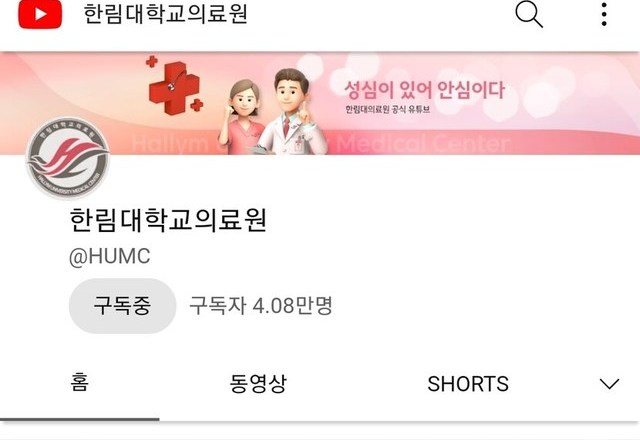Click the 구독자 4.08만명 subscriber count
The width and height of the screenshot is (640, 440).
tap(261, 306)
